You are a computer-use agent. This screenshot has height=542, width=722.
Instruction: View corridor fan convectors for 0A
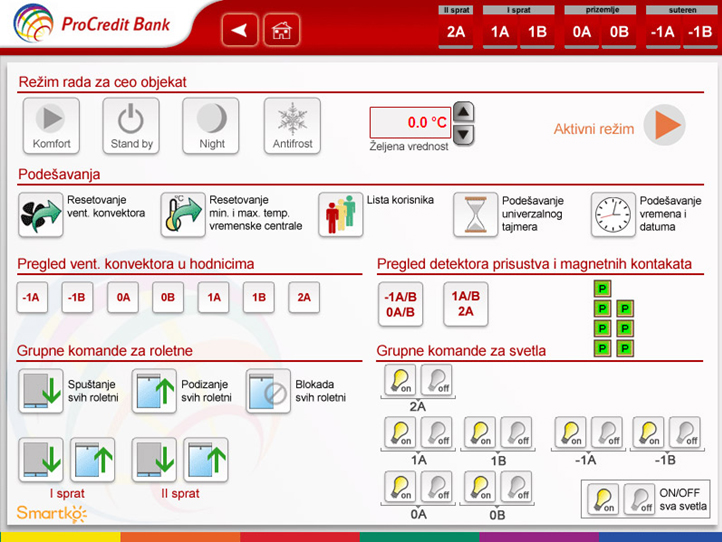[x=122, y=297]
